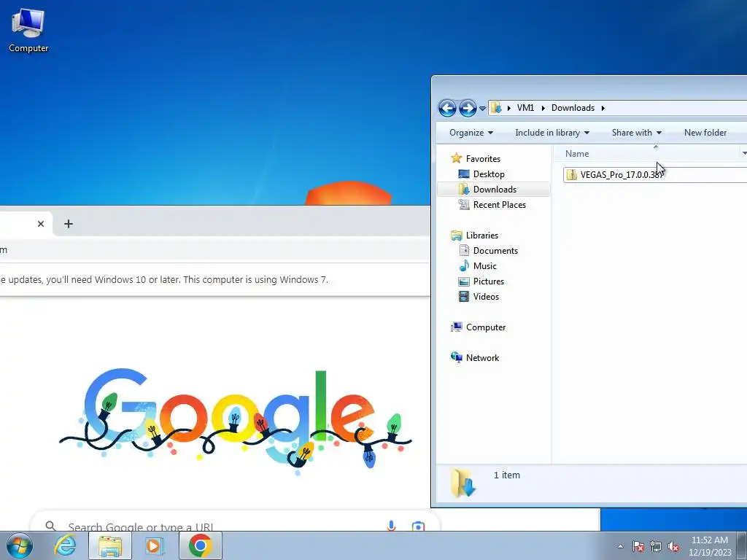Viewport: 747px width, 560px height.
Task: Select Network in the navigation pane
Action: (x=482, y=357)
